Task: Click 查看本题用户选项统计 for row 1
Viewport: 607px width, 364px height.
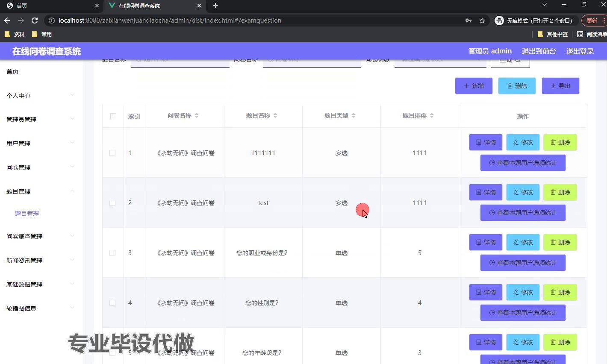Action: pyautogui.click(x=523, y=163)
